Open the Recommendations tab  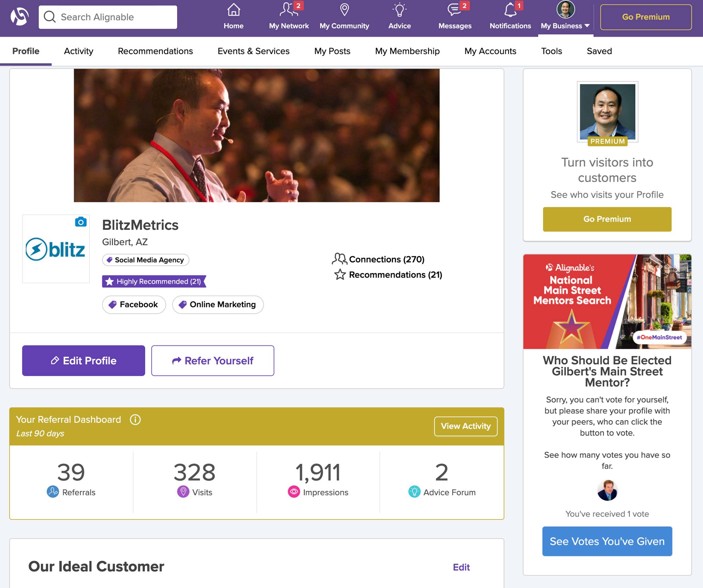click(x=155, y=51)
